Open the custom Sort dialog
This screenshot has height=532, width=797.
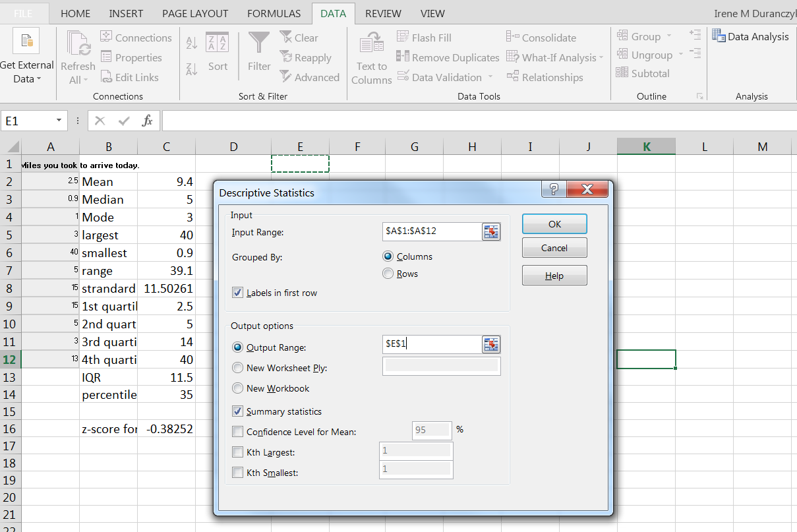pyautogui.click(x=218, y=51)
